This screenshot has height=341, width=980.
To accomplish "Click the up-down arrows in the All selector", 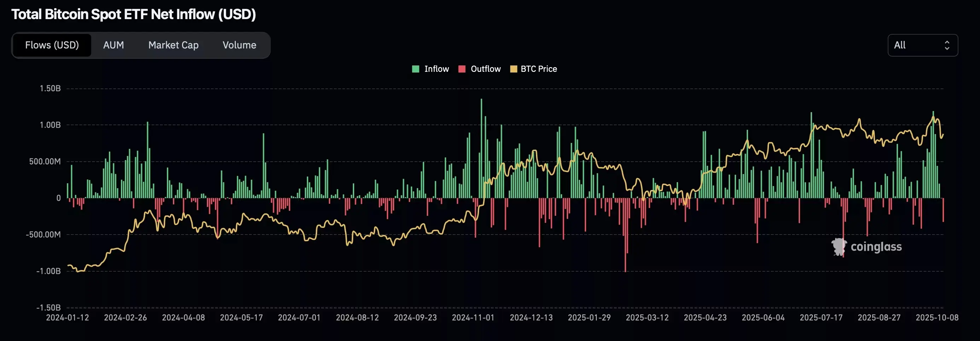I will [x=947, y=45].
